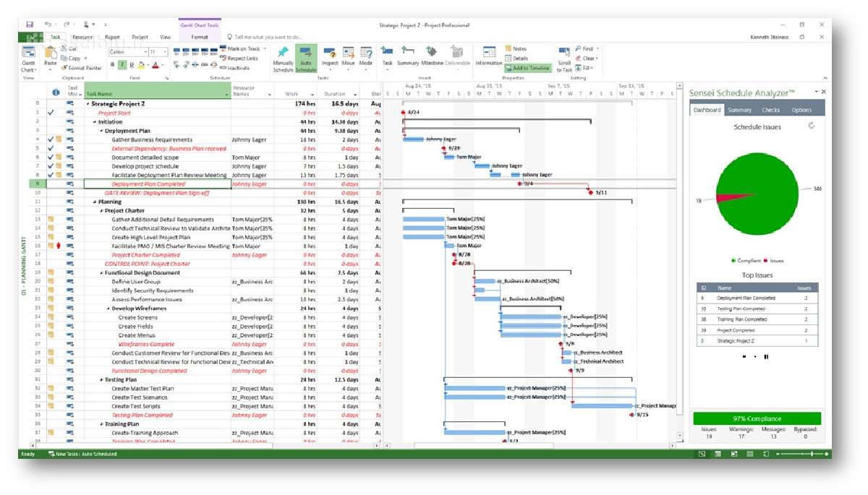This screenshot has width=868, height=495.
Task: Collapse the Testing Plan summary task
Action: pyautogui.click(x=101, y=379)
